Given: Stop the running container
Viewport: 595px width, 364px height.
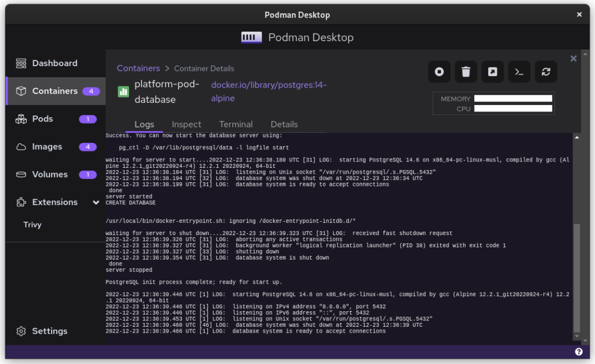Looking at the screenshot, I should (x=439, y=72).
